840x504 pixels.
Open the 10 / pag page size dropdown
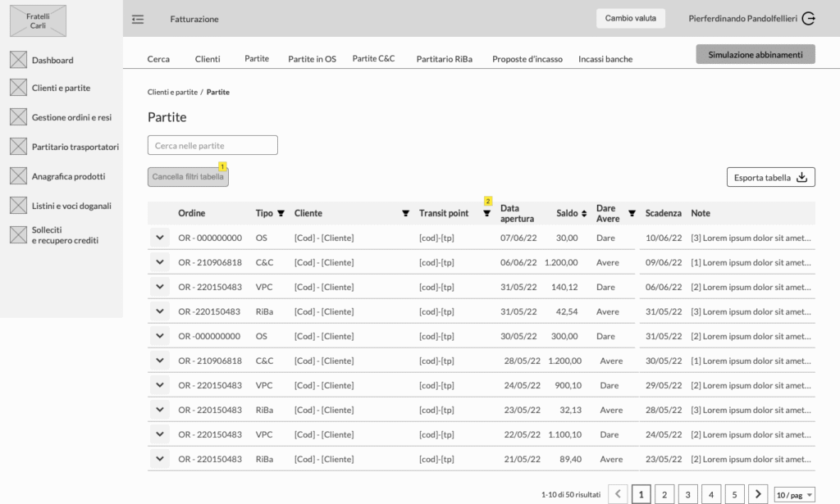795,494
